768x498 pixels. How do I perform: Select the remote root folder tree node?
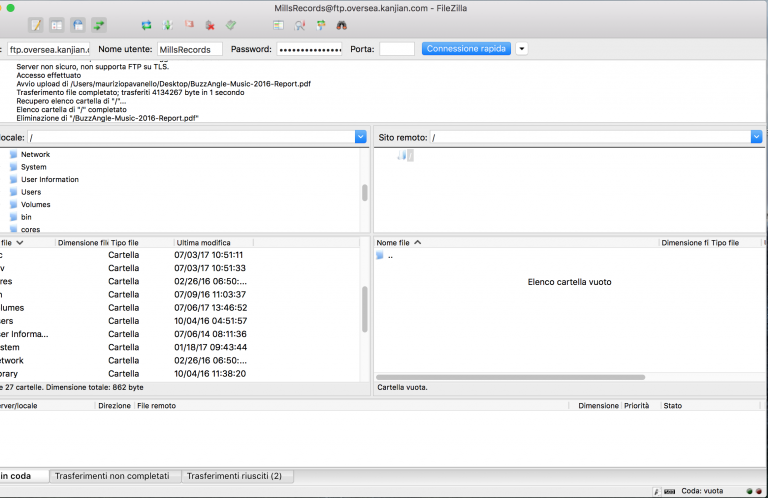pyautogui.click(x=407, y=155)
